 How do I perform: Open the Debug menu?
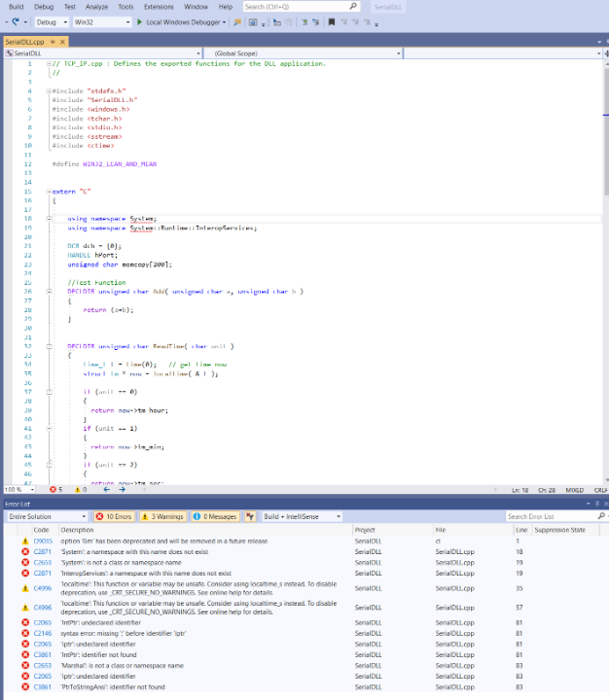click(44, 7)
